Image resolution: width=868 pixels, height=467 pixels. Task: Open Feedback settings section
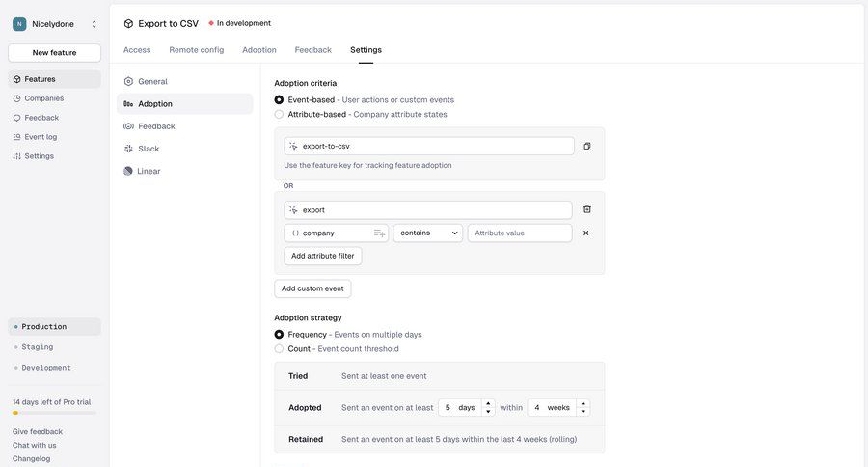(185, 126)
